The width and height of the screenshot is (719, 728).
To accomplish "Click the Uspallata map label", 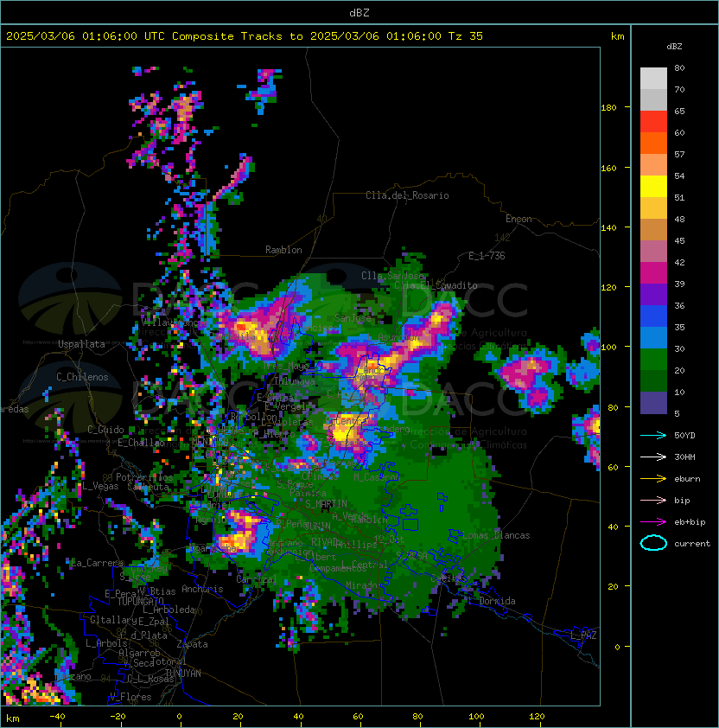I will click(x=81, y=344).
